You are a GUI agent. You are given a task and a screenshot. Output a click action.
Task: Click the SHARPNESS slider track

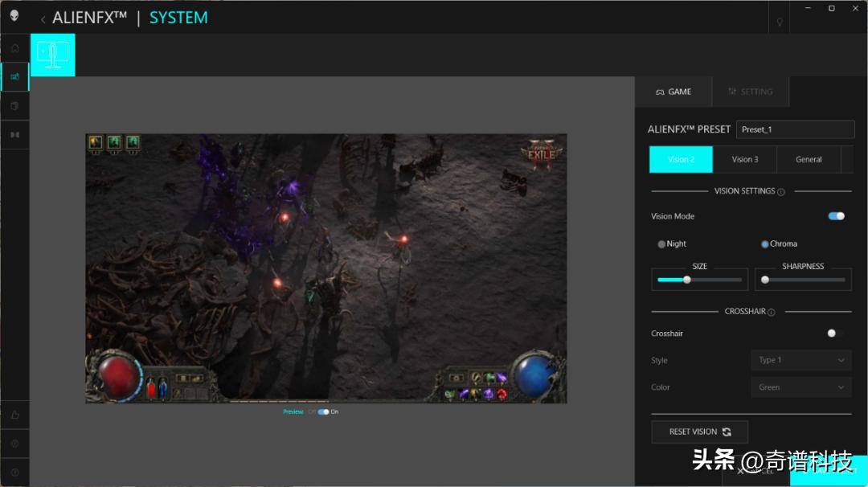pyautogui.click(x=803, y=280)
